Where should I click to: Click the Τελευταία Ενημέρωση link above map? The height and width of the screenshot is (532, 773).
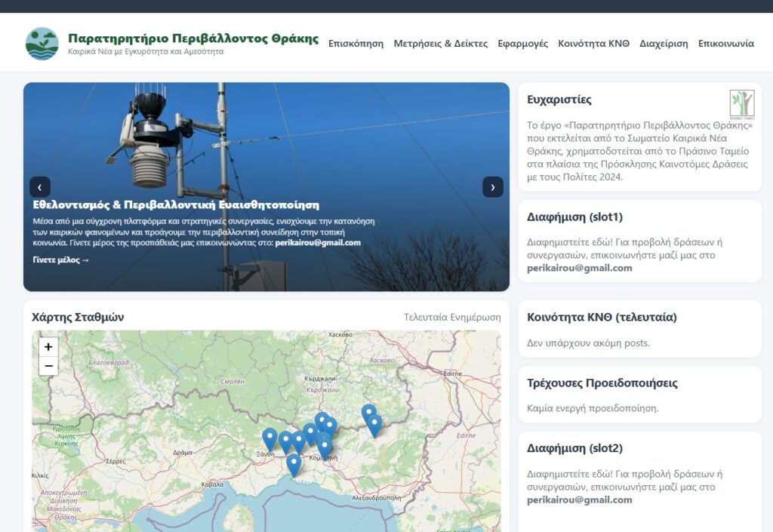click(451, 318)
